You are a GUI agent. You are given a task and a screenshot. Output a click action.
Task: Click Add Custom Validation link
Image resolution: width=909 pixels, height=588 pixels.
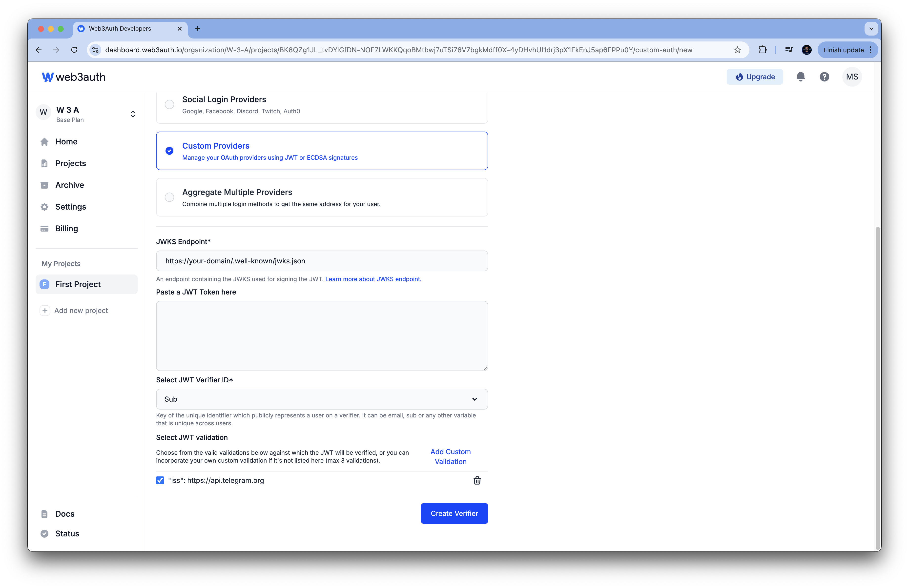(450, 457)
